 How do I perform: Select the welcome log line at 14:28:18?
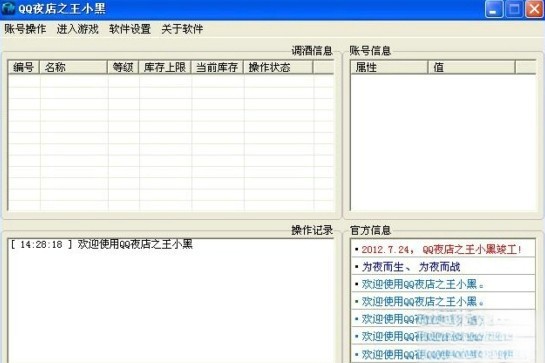pos(102,244)
